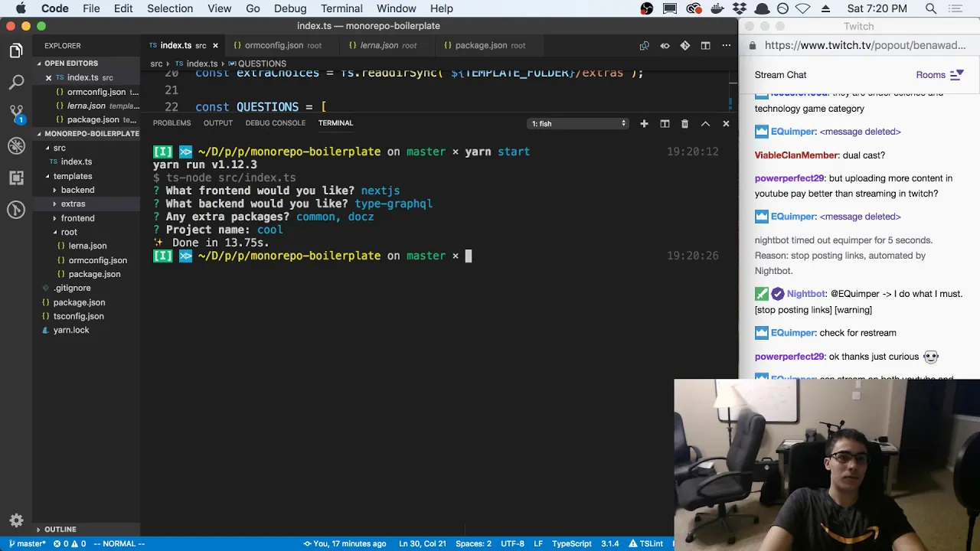This screenshot has width=980, height=551.
Task: Open lerna.json in root folder
Action: (x=87, y=246)
